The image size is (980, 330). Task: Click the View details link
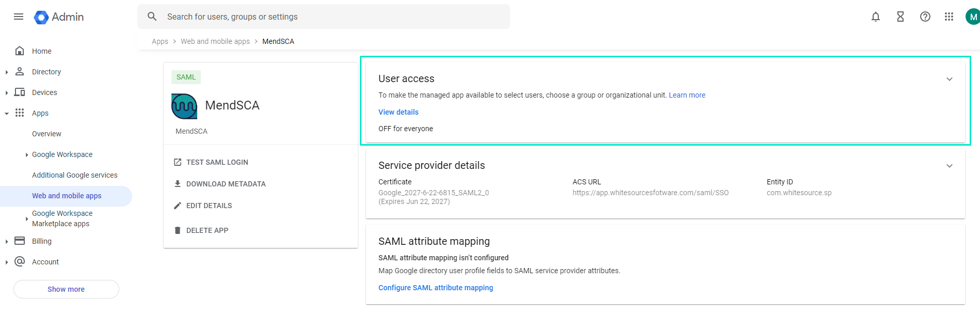tap(398, 112)
